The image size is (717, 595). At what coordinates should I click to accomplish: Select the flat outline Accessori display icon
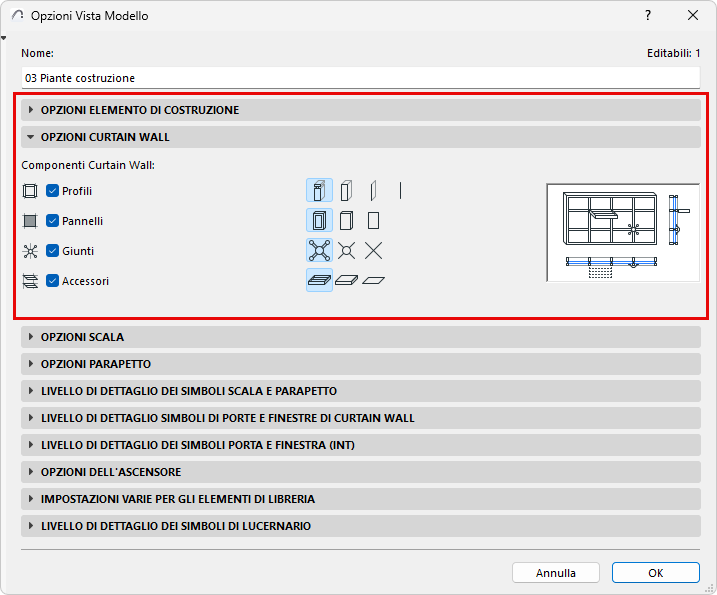(x=373, y=280)
